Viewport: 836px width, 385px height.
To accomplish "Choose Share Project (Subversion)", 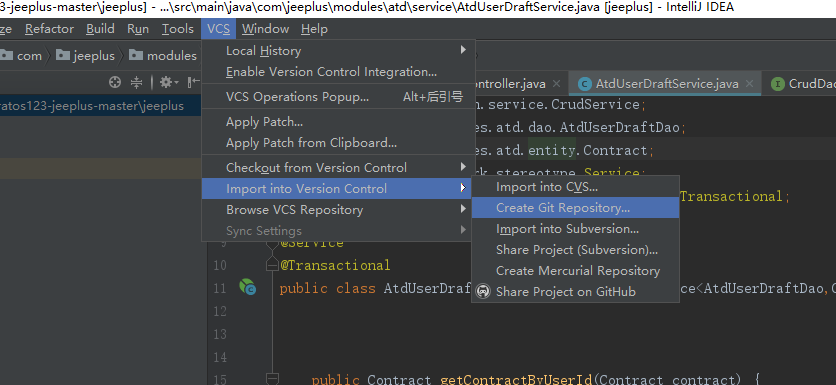I will click(575, 250).
